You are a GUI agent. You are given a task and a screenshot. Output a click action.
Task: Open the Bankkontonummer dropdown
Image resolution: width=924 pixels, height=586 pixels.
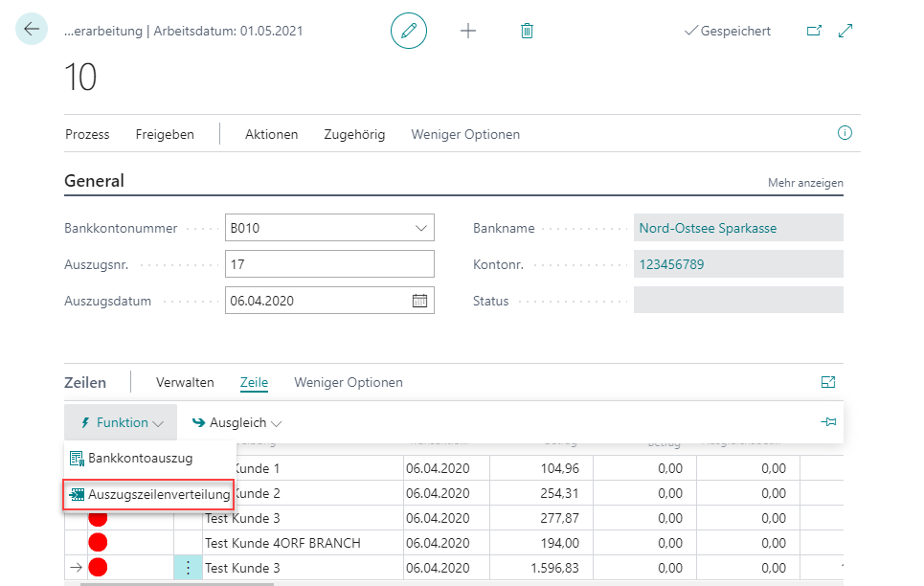pyautogui.click(x=420, y=228)
